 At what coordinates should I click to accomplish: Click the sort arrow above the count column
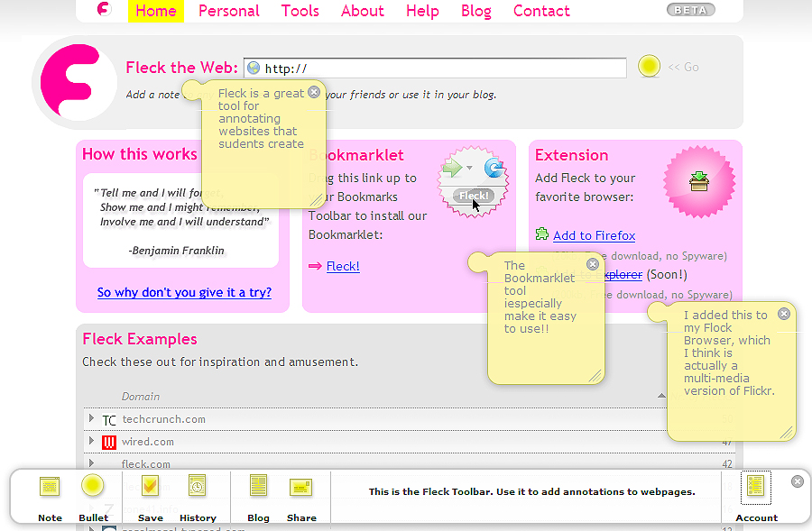(x=661, y=396)
